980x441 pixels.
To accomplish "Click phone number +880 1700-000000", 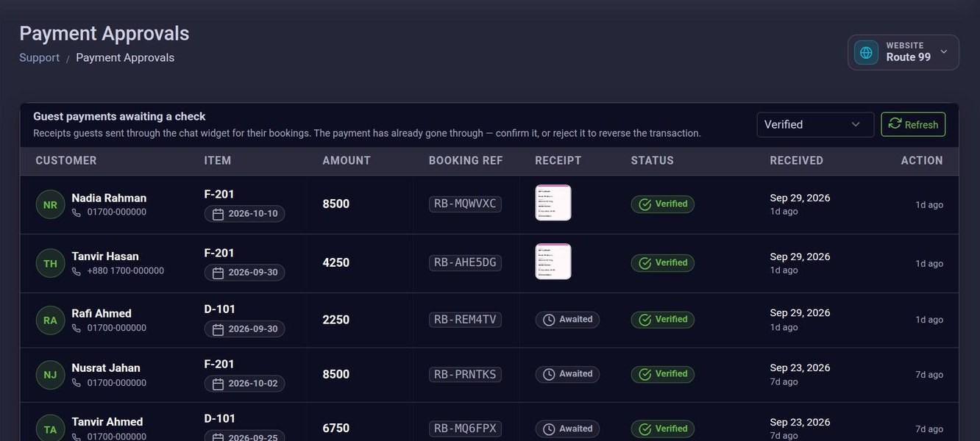I will (126, 271).
